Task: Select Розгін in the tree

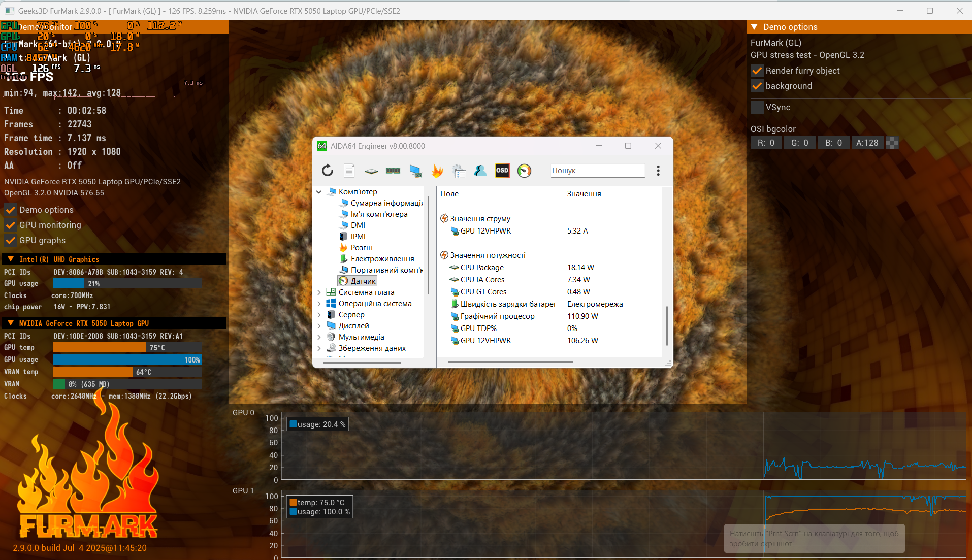Action: [361, 248]
